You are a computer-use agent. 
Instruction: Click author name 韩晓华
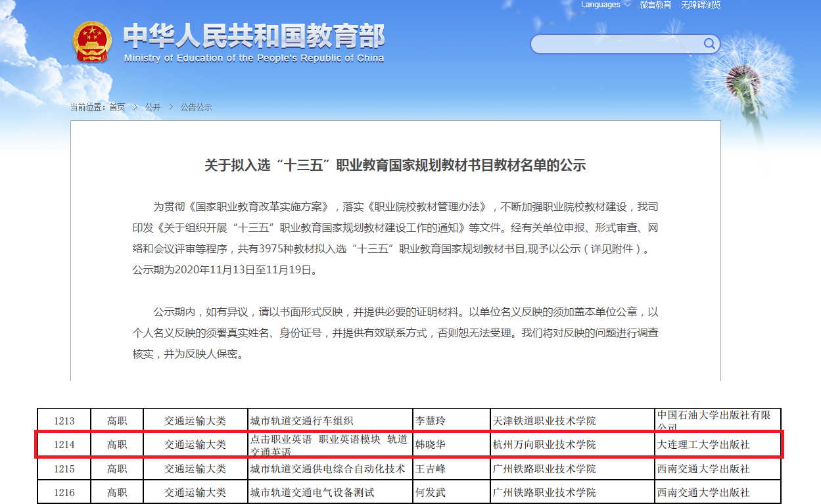pos(431,445)
